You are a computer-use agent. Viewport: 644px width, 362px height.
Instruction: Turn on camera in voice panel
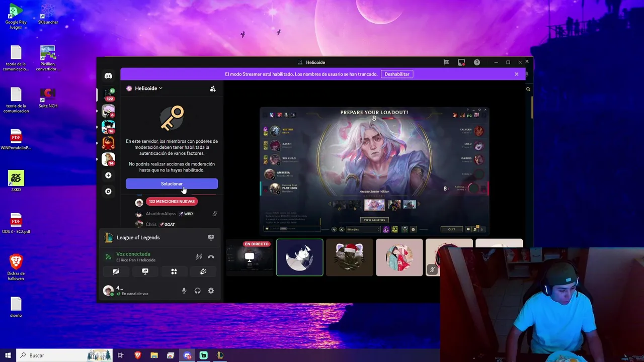pyautogui.click(x=116, y=271)
